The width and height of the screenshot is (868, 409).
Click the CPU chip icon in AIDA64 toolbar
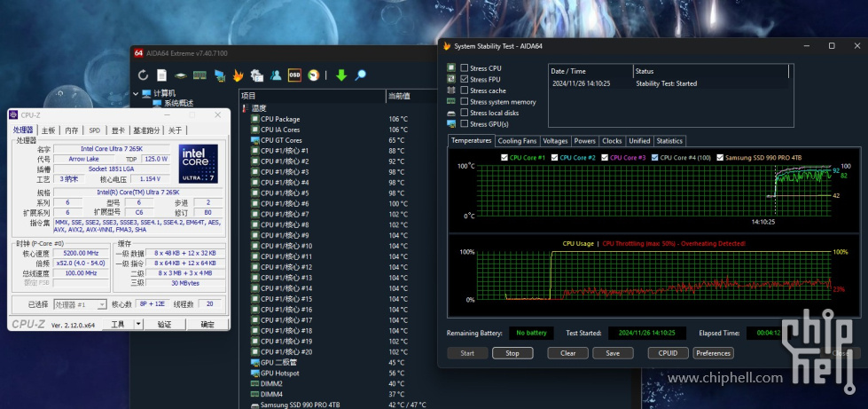[181, 75]
